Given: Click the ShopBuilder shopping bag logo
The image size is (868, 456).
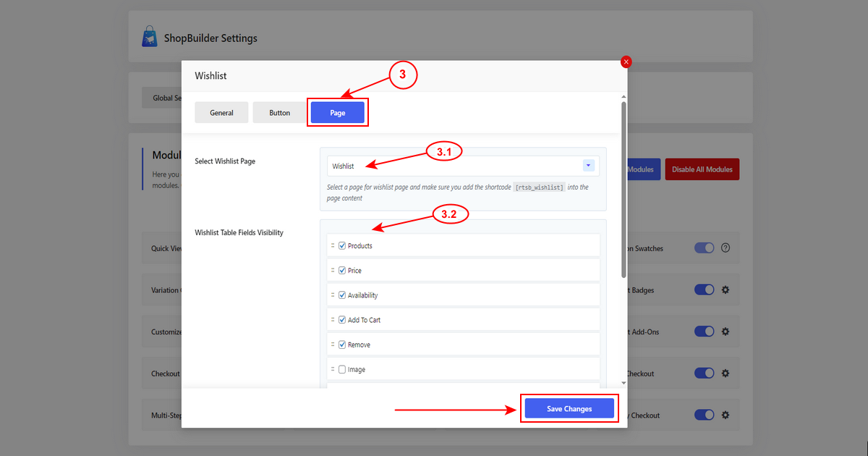Looking at the screenshot, I should [x=149, y=38].
